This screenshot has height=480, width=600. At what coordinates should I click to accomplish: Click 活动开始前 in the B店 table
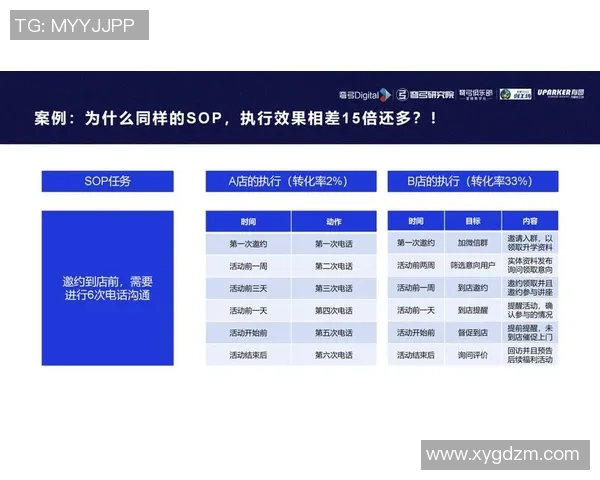click(x=416, y=333)
